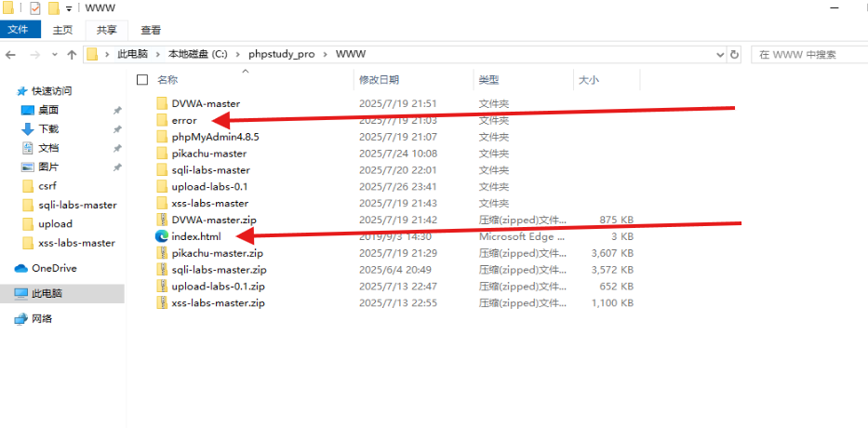Go up one folder level
Image resolution: width=868 pixels, height=428 pixels.
click(72, 55)
